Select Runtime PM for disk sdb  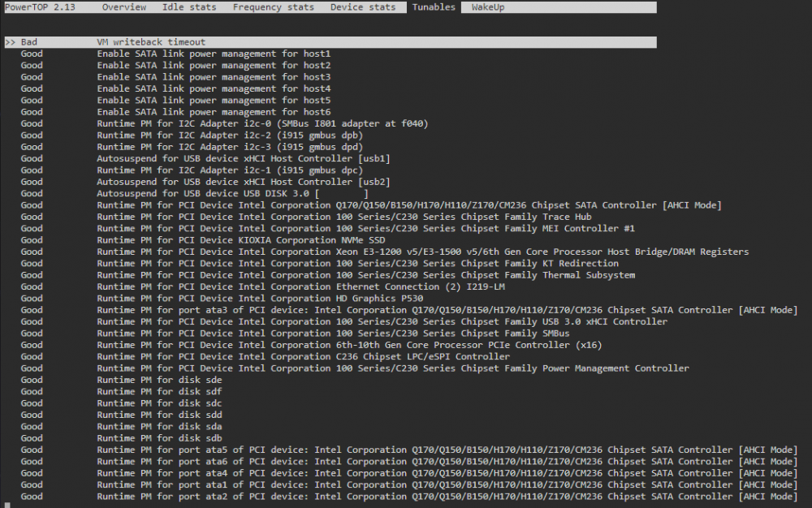(159, 437)
